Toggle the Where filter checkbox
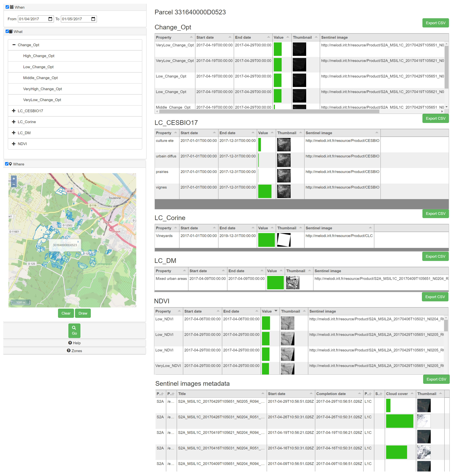Viewport: 454px width, 476px height. [7, 164]
